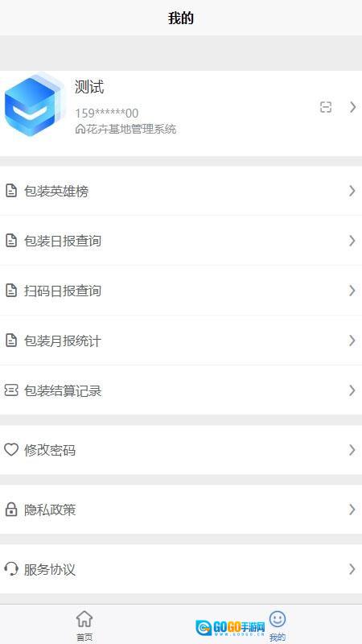Tap the QR scan icon beside profile

click(x=326, y=107)
